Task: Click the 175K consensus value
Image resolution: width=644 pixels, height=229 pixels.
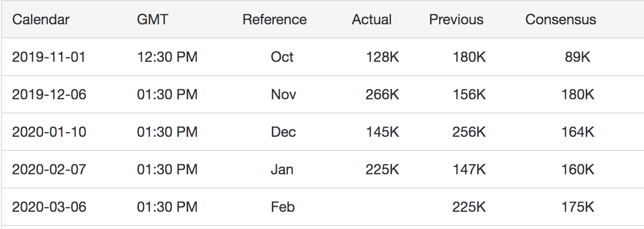Action: pyautogui.click(x=578, y=207)
